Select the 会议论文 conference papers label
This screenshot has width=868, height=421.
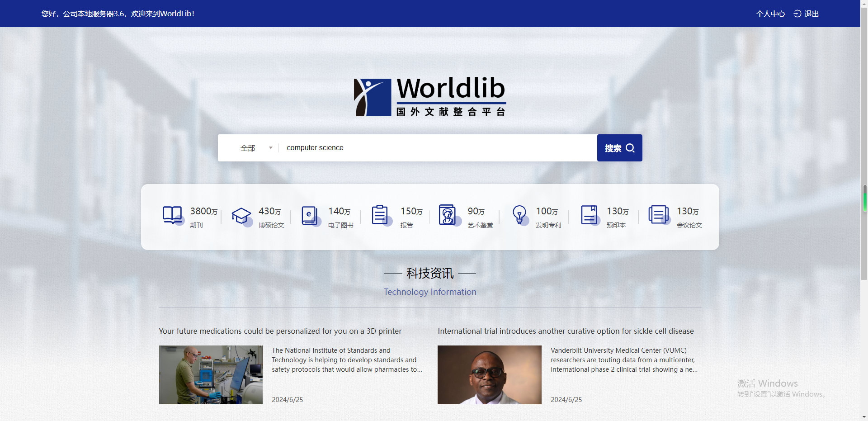689,225
